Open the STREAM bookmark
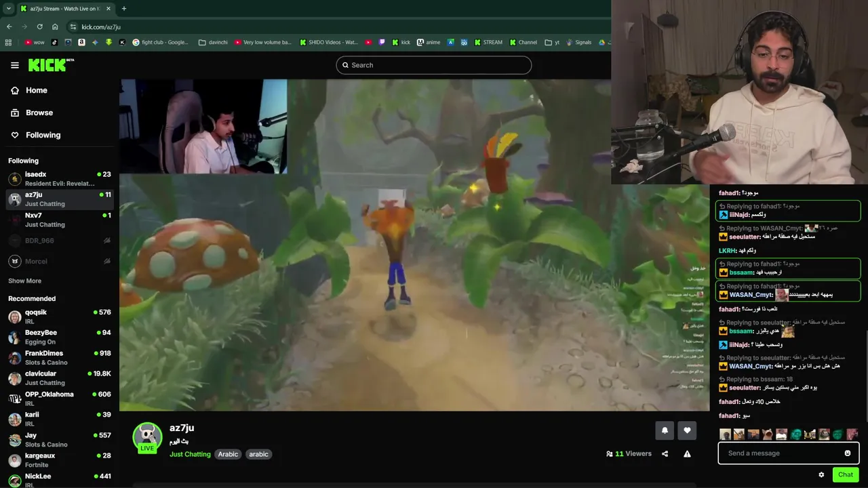Image resolution: width=868 pixels, height=488 pixels. [x=488, y=42]
